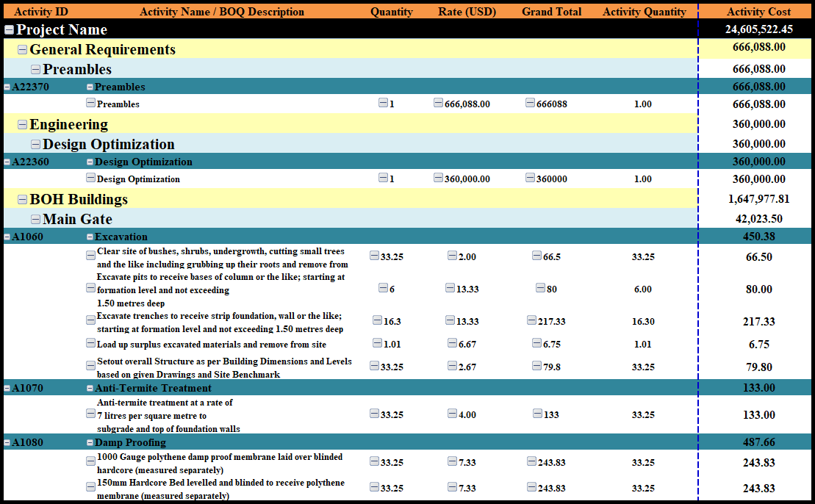Collapse activity A1060 Excavation
The width and height of the screenshot is (815, 504).
(7, 237)
